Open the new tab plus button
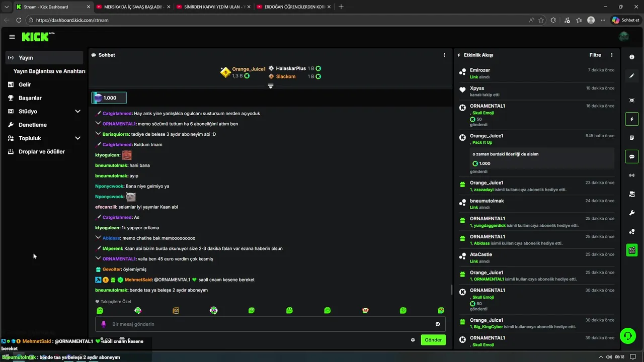The image size is (644, 362). point(341,7)
